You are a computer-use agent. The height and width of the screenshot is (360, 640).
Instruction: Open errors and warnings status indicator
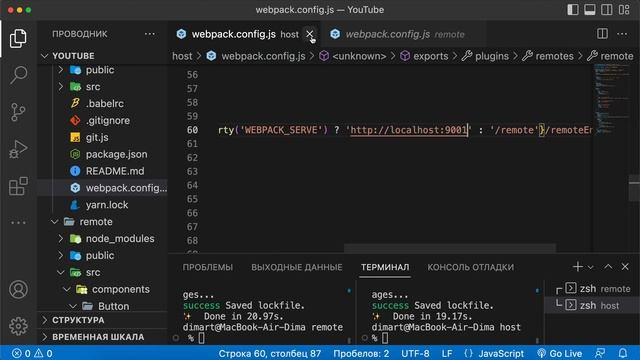point(32,353)
